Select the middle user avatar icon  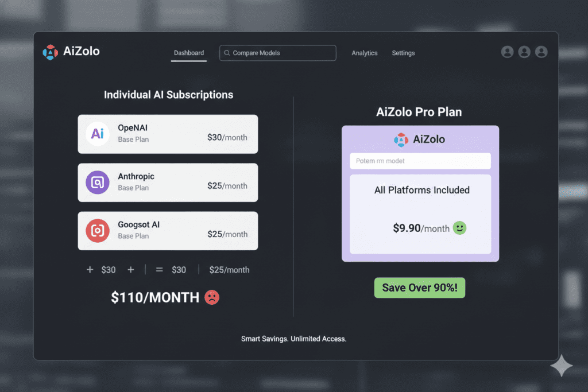coord(524,52)
